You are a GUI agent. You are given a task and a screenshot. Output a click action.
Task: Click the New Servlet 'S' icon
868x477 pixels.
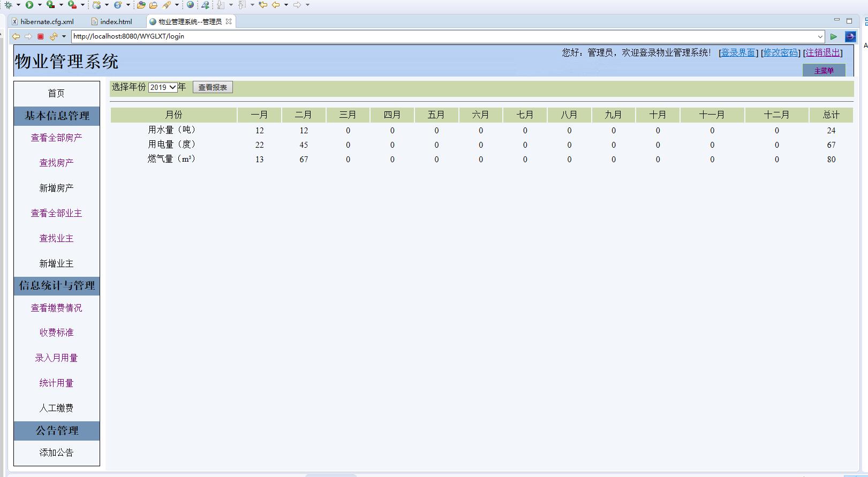click(x=117, y=5)
